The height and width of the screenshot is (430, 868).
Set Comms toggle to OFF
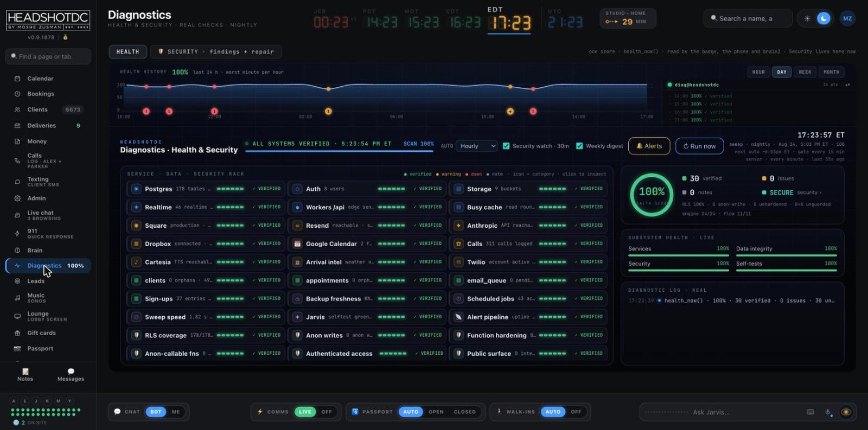(327, 412)
